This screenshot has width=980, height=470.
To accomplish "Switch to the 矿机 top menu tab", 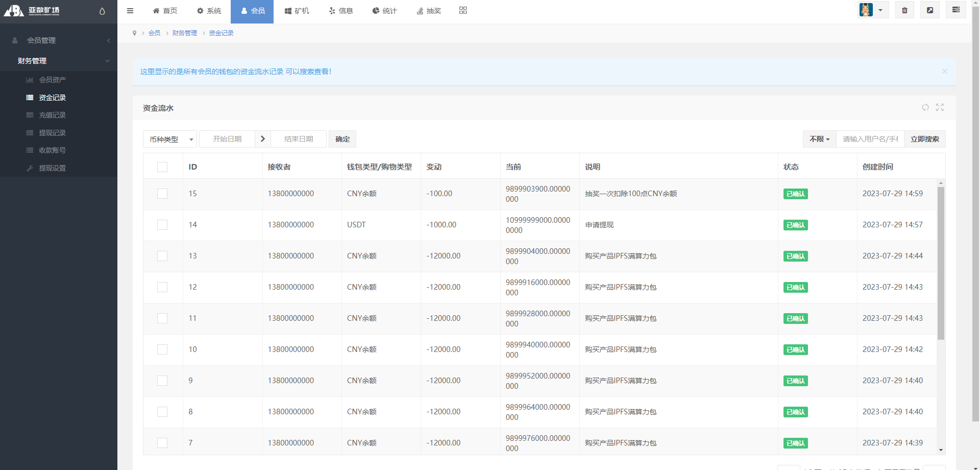I will click(297, 11).
